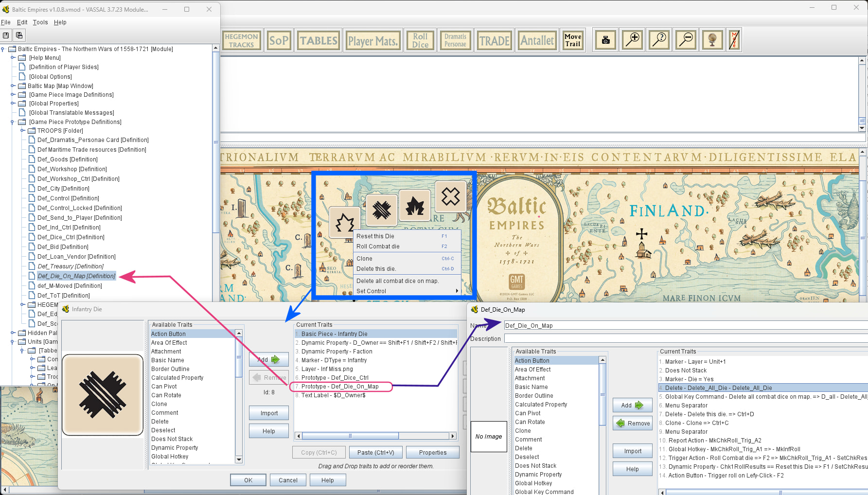Open the Antallet toolbar button
This screenshot has width=868, height=495.
click(537, 40)
